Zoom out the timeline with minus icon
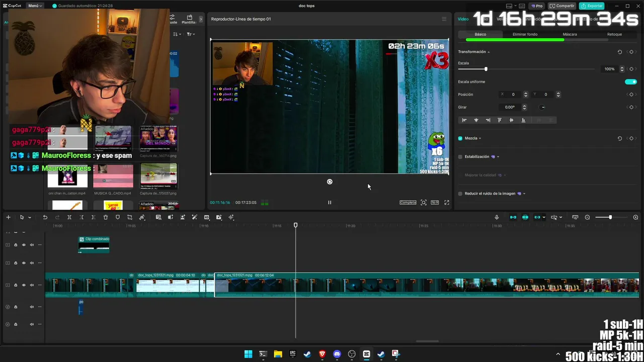This screenshot has height=362, width=644. click(x=587, y=217)
